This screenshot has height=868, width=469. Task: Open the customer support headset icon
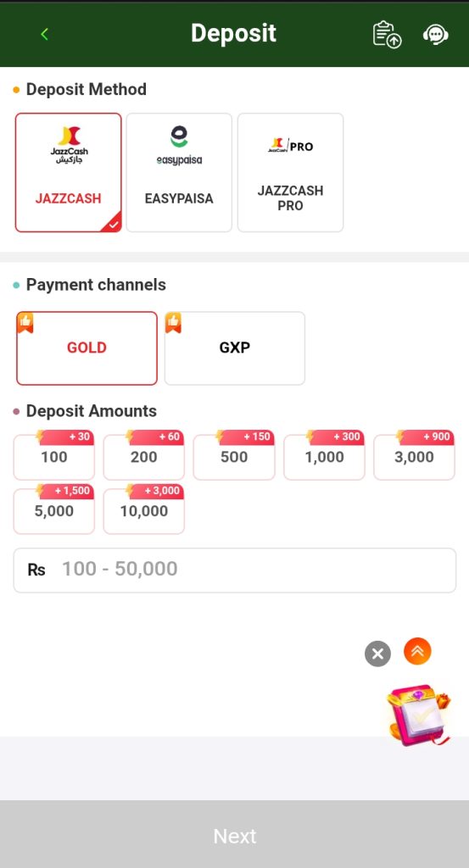tap(436, 34)
